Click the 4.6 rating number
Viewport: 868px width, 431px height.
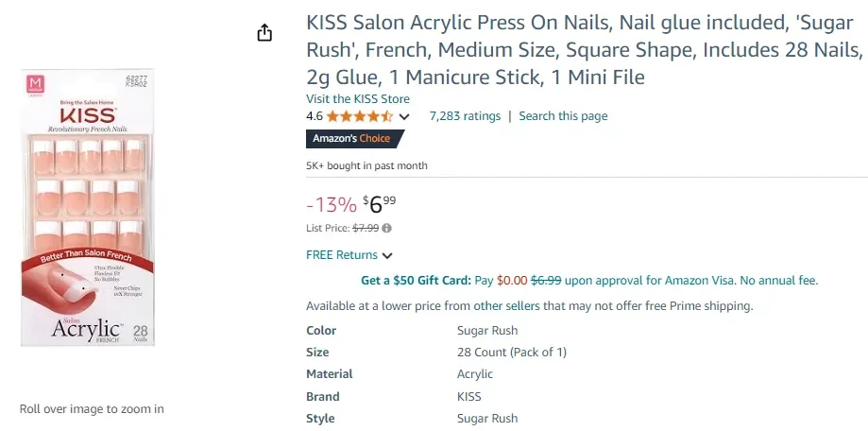(x=315, y=116)
